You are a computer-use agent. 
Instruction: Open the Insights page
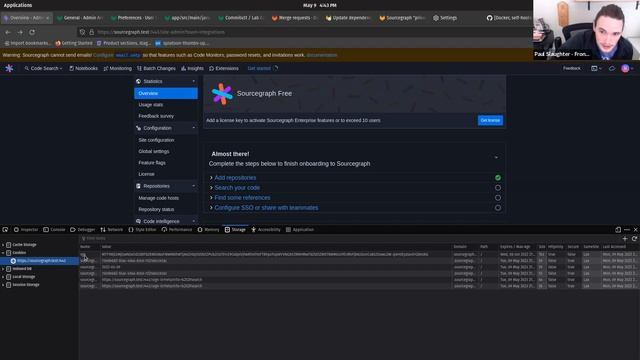coord(192,69)
